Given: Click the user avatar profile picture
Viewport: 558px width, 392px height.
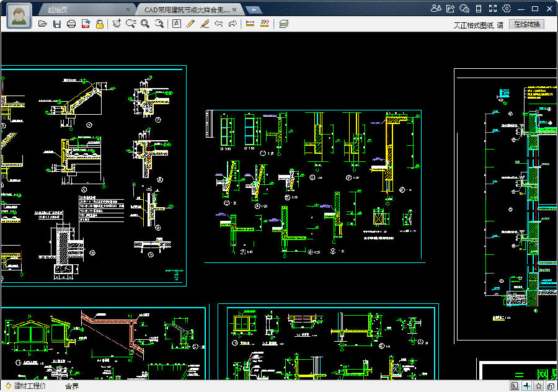Looking at the screenshot, I should pyautogui.click(x=20, y=15).
